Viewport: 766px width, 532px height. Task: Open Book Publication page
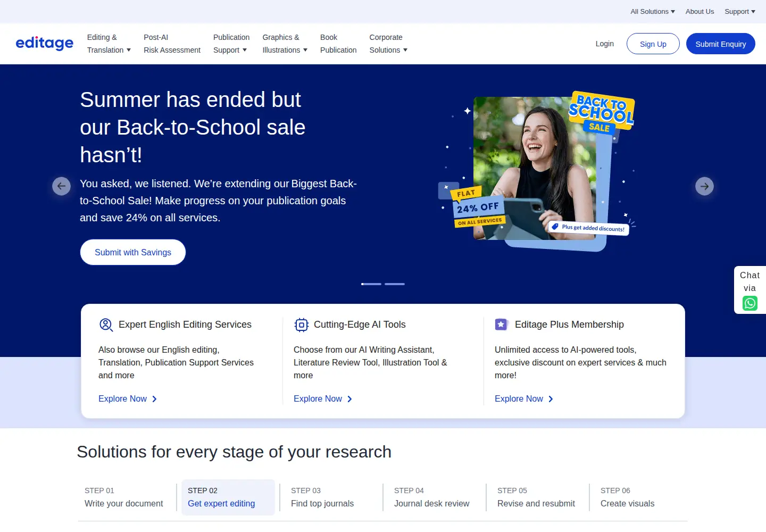[338, 44]
